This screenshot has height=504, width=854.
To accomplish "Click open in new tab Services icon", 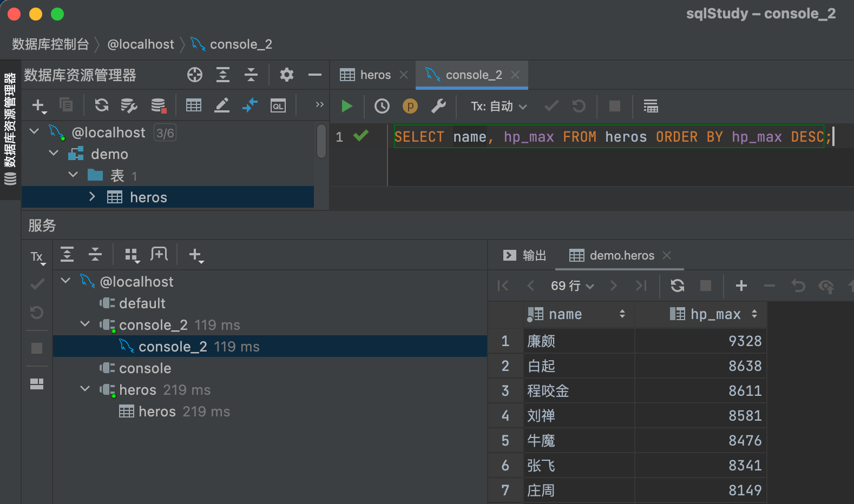I will pos(159,254).
